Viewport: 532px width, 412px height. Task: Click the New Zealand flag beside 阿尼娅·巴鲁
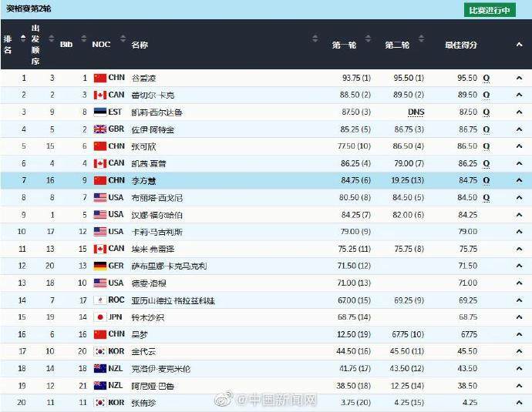(99, 385)
